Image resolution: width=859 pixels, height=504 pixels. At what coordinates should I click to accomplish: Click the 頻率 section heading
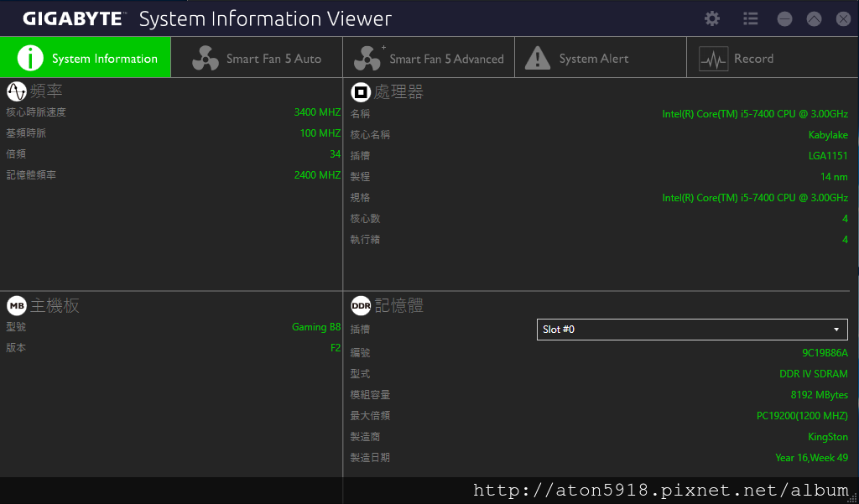[47, 91]
